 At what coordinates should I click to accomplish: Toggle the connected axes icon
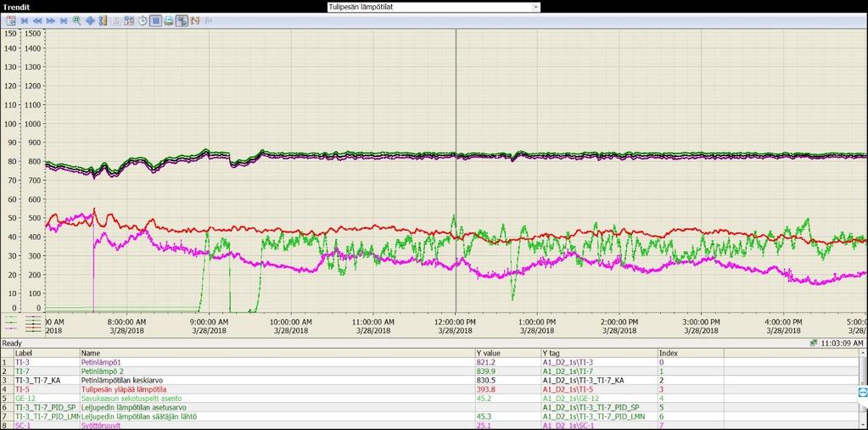(x=182, y=20)
